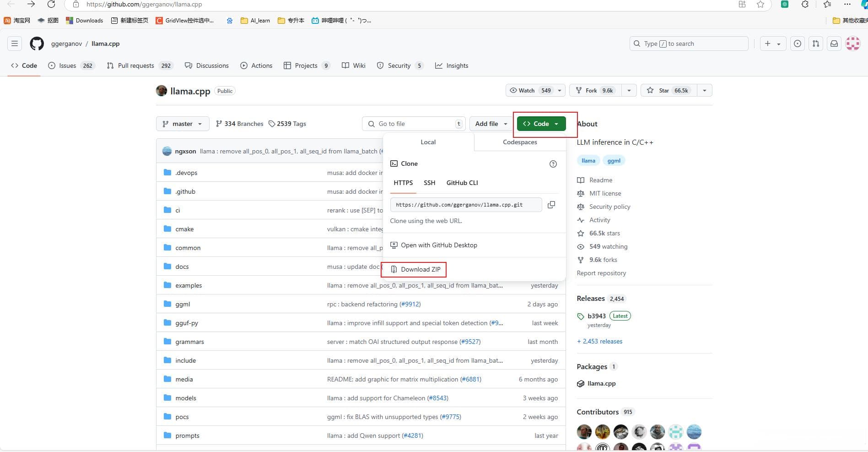868x452 pixels.
Task: Open notifications inbox icon
Action: pos(834,44)
